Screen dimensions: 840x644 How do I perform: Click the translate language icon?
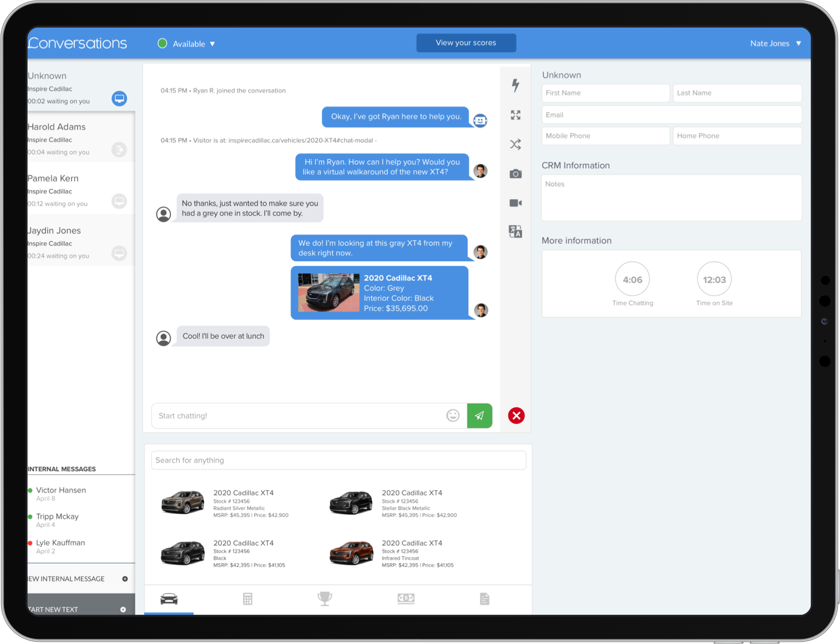515,231
